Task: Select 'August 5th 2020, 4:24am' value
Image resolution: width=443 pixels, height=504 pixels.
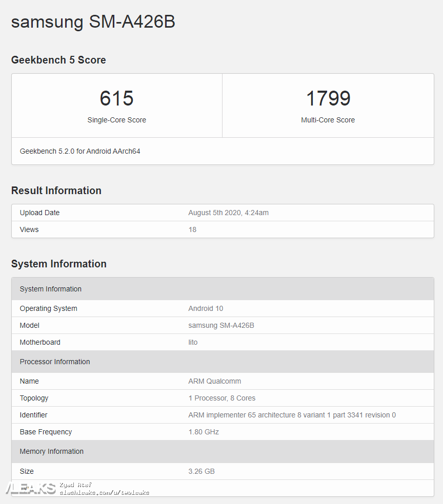Action: (228, 213)
